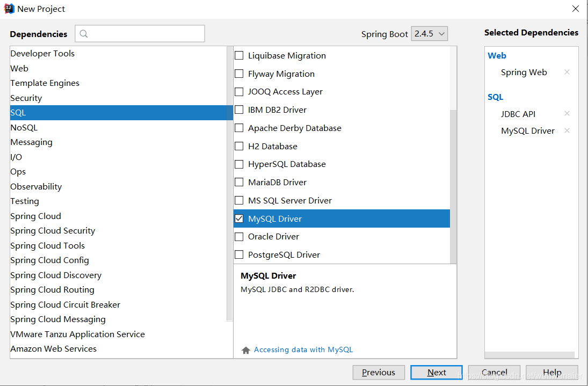Open Observability category

[118, 186]
